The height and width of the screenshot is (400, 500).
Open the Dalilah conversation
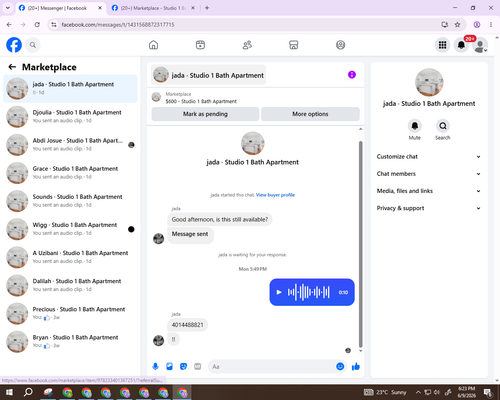[x=70, y=285]
